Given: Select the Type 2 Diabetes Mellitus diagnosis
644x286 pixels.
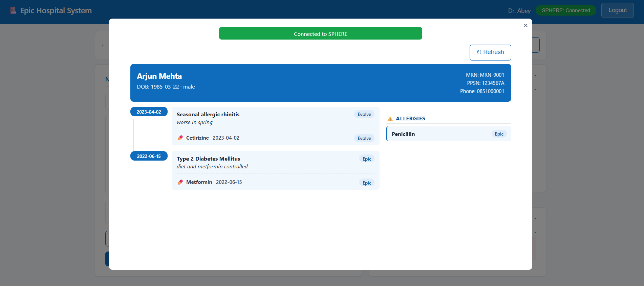Looking at the screenshot, I should coord(209,159).
